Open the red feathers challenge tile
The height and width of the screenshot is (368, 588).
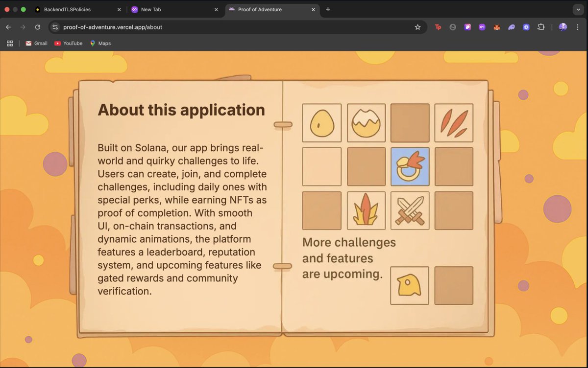coord(454,123)
